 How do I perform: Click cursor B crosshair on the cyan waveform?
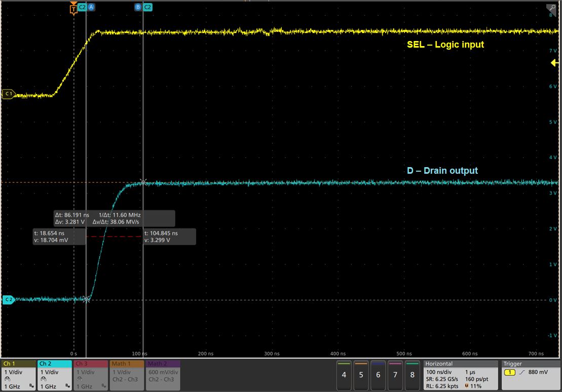[x=143, y=182]
